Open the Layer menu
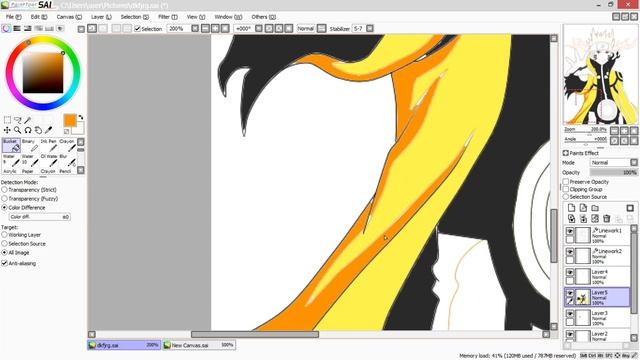Image resolution: width=640 pixels, height=360 pixels. pyautogui.click(x=101, y=17)
